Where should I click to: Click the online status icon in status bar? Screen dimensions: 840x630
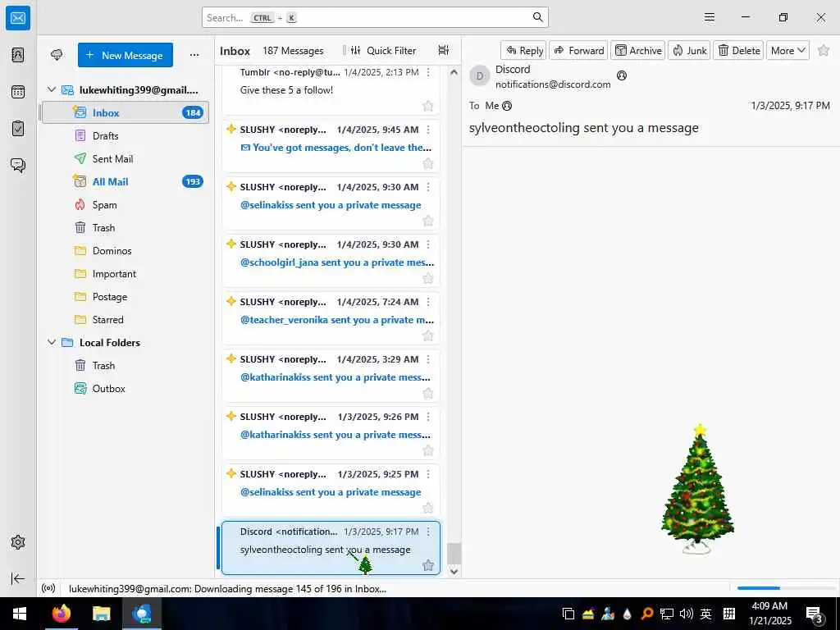click(48, 588)
